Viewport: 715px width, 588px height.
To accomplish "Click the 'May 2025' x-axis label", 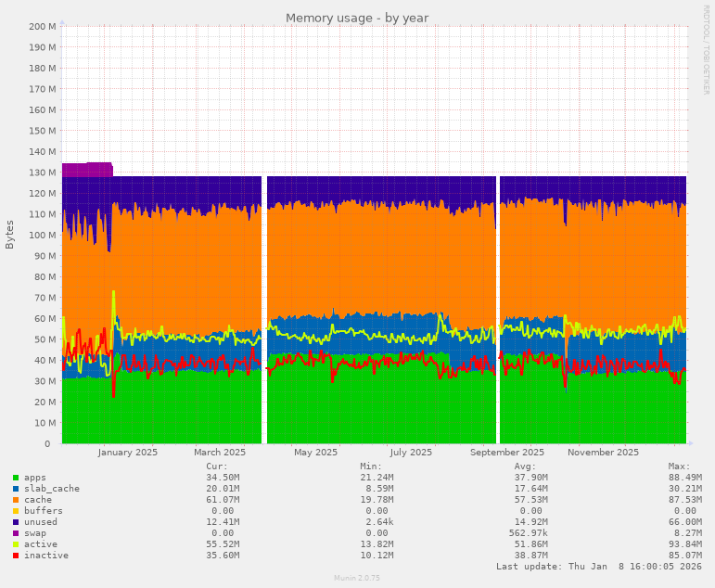I will pyautogui.click(x=315, y=452).
